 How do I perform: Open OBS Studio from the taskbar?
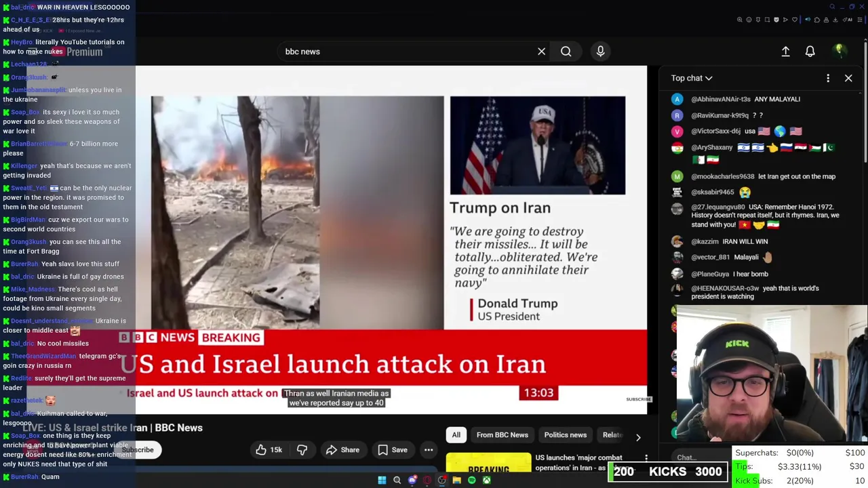(441, 480)
